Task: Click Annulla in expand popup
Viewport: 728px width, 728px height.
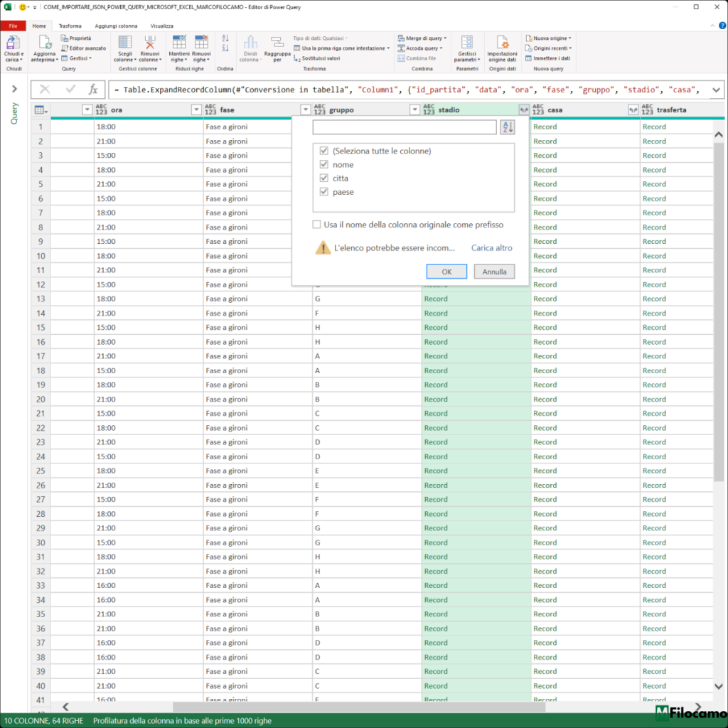Action: pyautogui.click(x=494, y=272)
